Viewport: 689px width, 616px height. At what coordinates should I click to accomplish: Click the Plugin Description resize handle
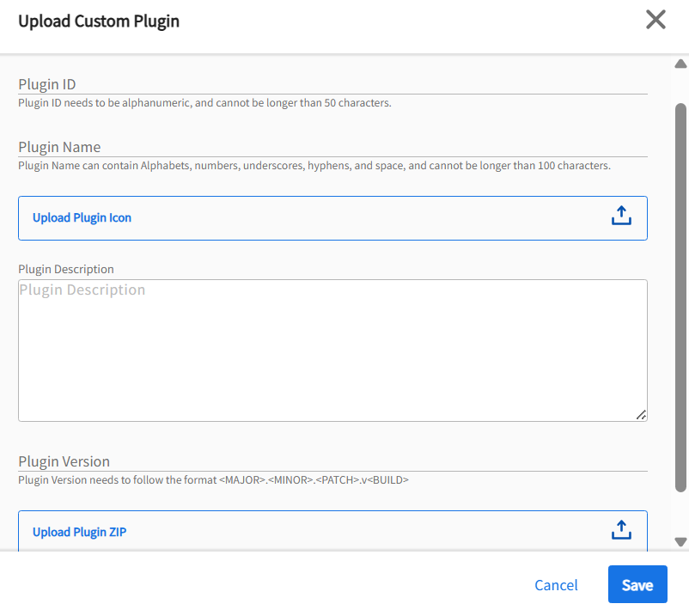(641, 415)
